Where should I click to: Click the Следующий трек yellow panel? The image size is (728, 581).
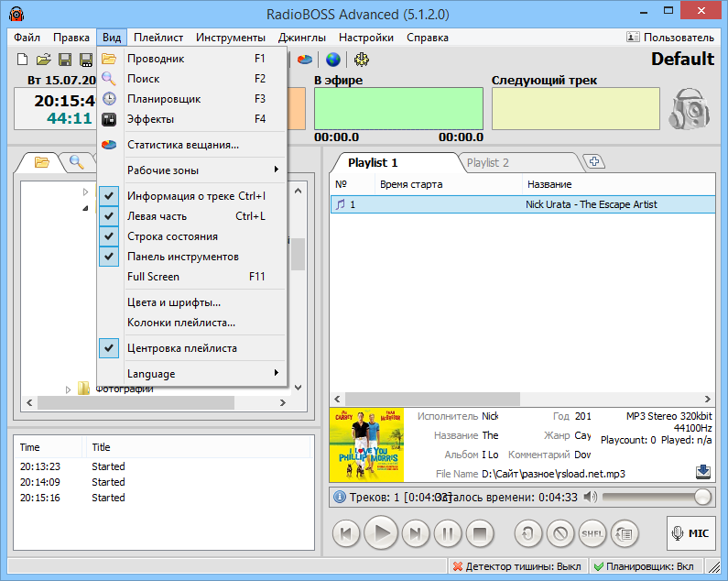pos(576,109)
